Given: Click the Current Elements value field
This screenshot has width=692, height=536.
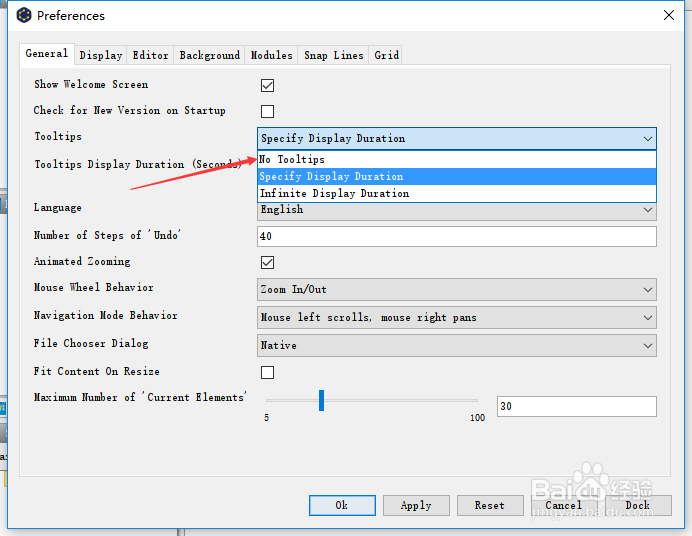Looking at the screenshot, I should 577,406.
